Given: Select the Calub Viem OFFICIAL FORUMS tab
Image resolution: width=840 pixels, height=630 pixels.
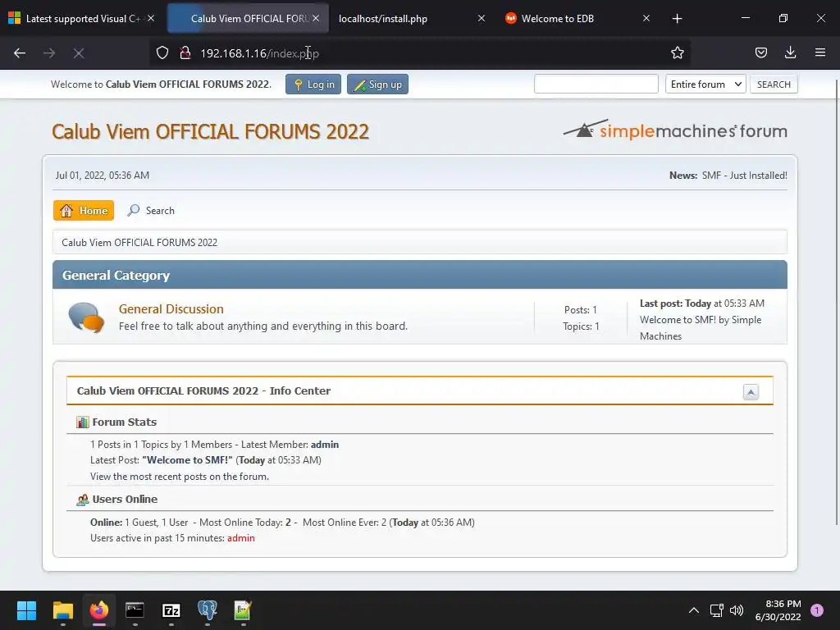Looking at the screenshot, I should 248,19.
